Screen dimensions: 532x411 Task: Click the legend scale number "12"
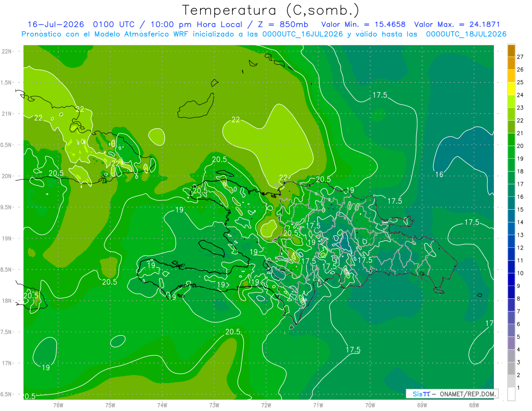pyautogui.click(x=520, y=248)
